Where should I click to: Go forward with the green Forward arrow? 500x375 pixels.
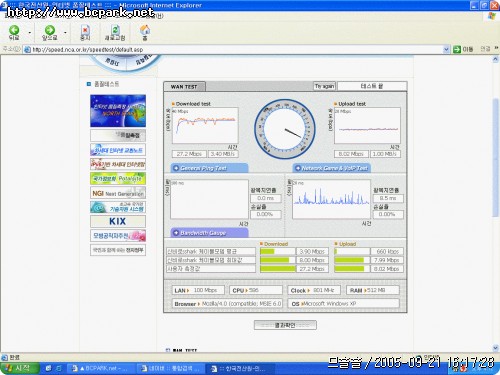click(50, 33)
